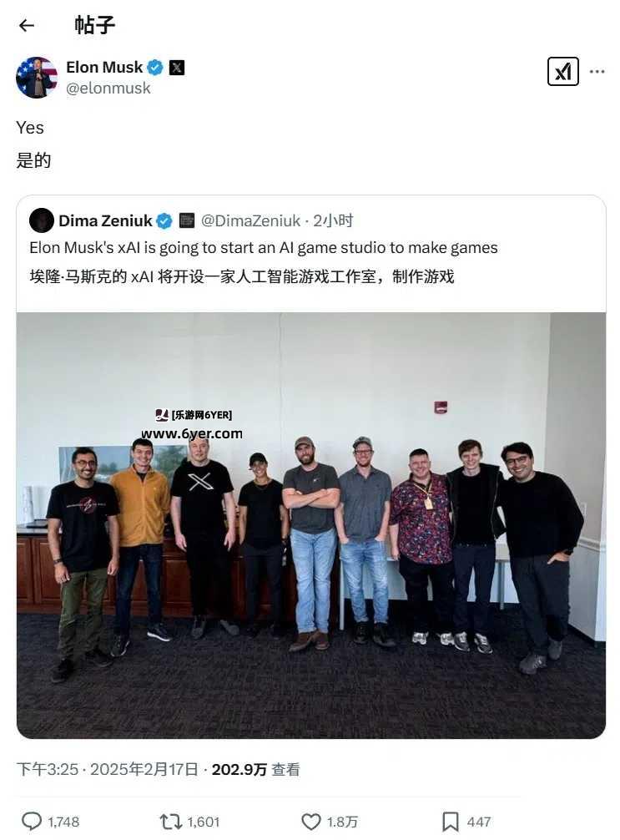The height and width of the screenshot is (840, 620).
Task: Like the post with the heart icon
Action: (311, 822)
